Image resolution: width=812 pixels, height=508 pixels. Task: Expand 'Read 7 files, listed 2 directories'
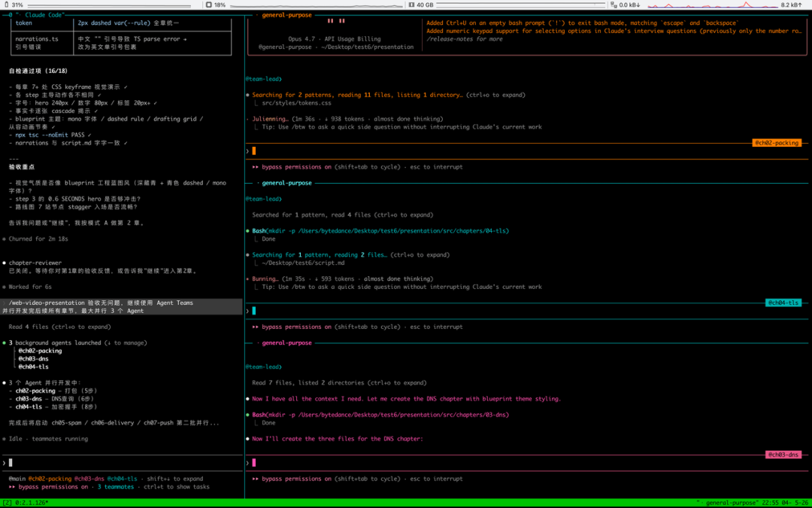click(x=339, y=383)
